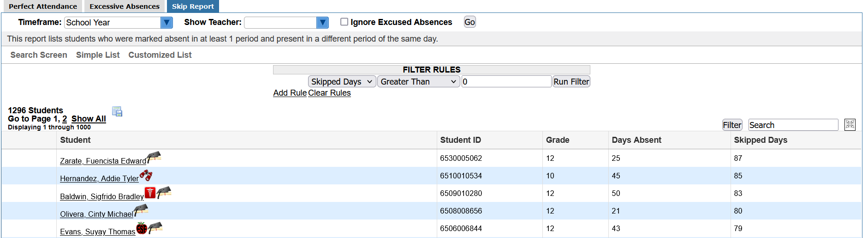Viewport: 868px width, 238px height.
Task: Click red apple ESE icon next to Evans
Action: click(x=142, y=228)
